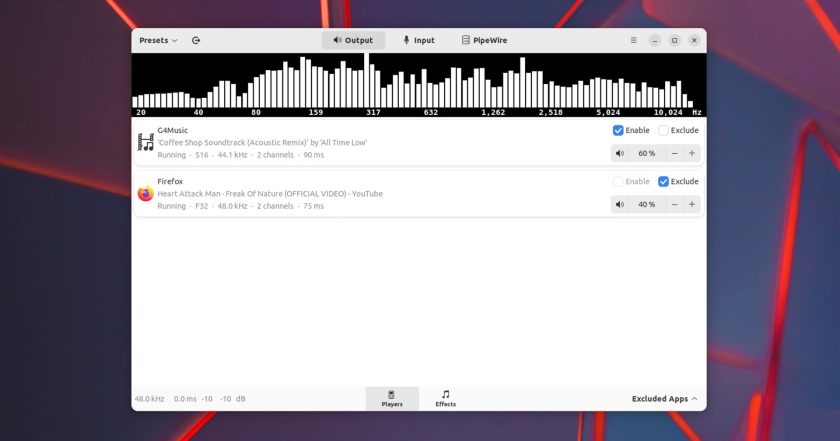Image resolution: width=840 pixels, height=441 pixels.
Task: Click the Firefox player name
Action: pos(170,181)
